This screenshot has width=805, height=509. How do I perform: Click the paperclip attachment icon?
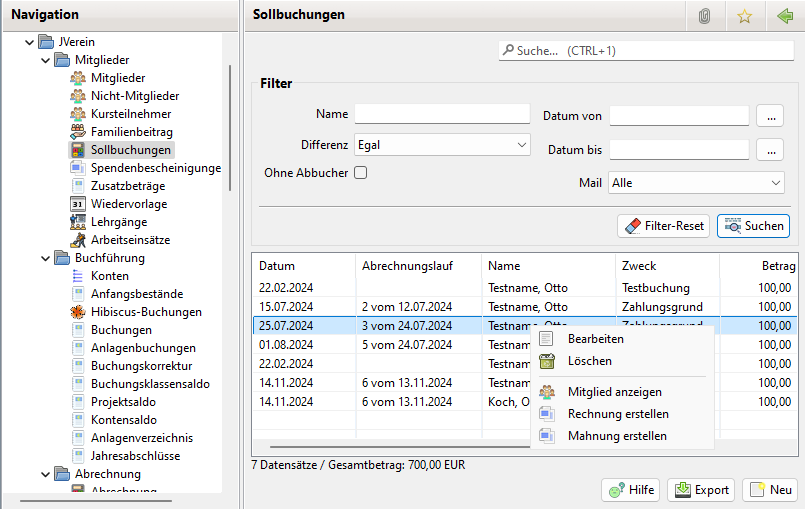pos(704,16)
